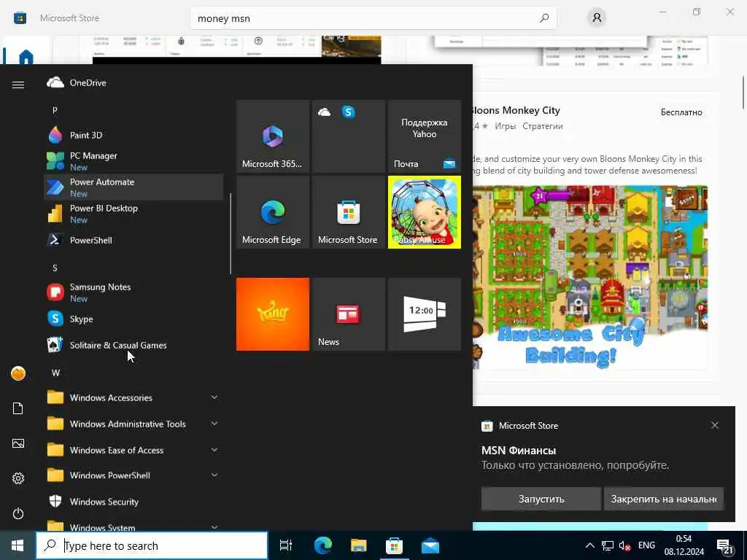Click the Store page vertical scrollbar

coord(743,92)
